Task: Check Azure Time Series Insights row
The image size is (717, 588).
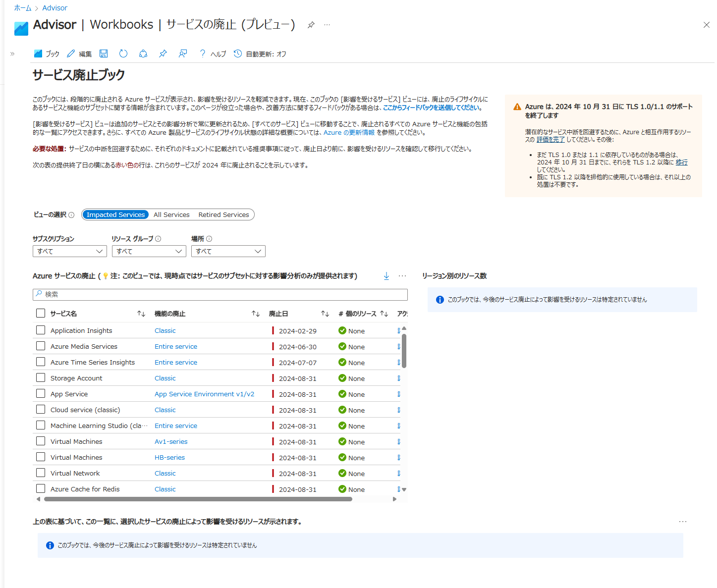Action: point(41,362)
